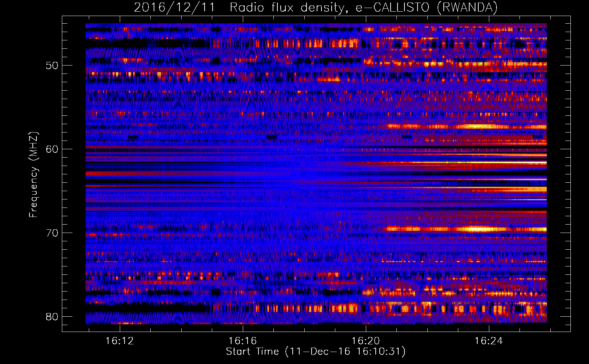Click the 16:12 time tick label
The image size is (589, 364).
(120, 341)
